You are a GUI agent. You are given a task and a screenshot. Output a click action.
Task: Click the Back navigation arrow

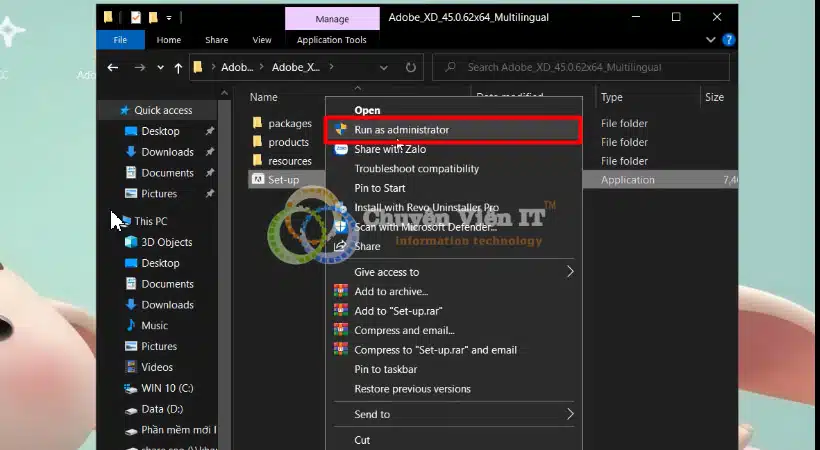point(112,68)
